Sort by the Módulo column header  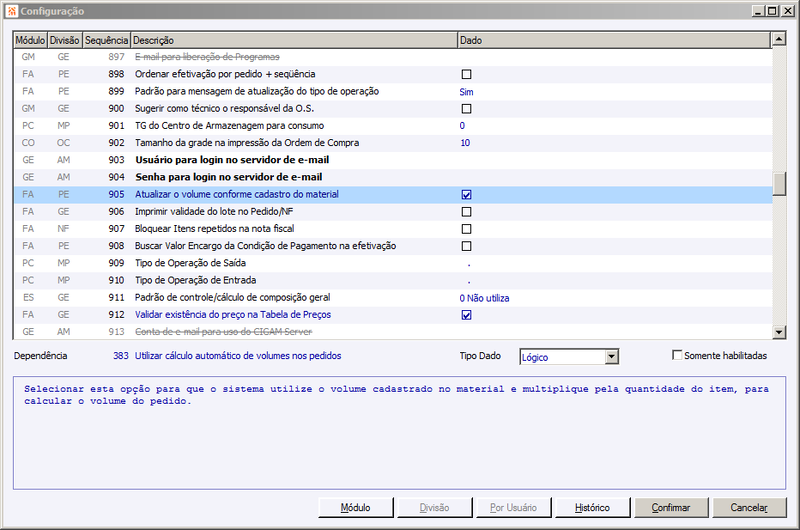(x=30, y=40)
